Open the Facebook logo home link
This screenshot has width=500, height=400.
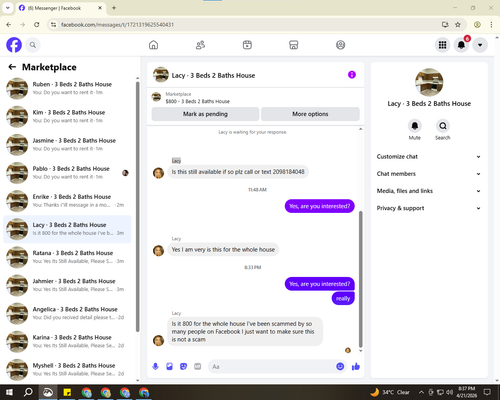click(x=14, y=45)
